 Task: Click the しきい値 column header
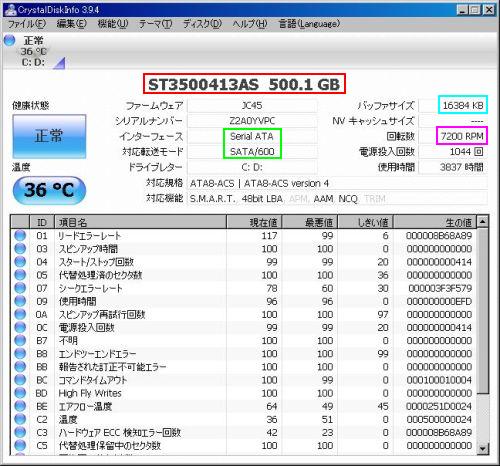point(366,222)
